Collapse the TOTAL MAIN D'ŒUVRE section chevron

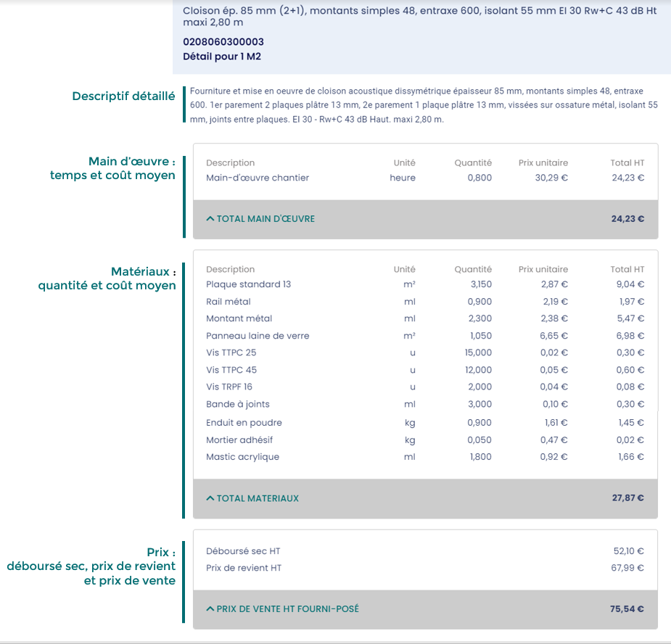210,218
